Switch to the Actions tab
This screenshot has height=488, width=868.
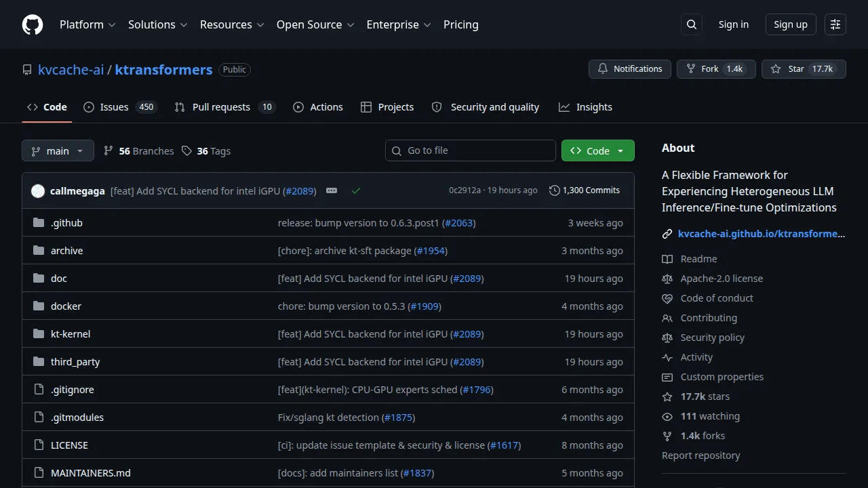coord(318,107)
